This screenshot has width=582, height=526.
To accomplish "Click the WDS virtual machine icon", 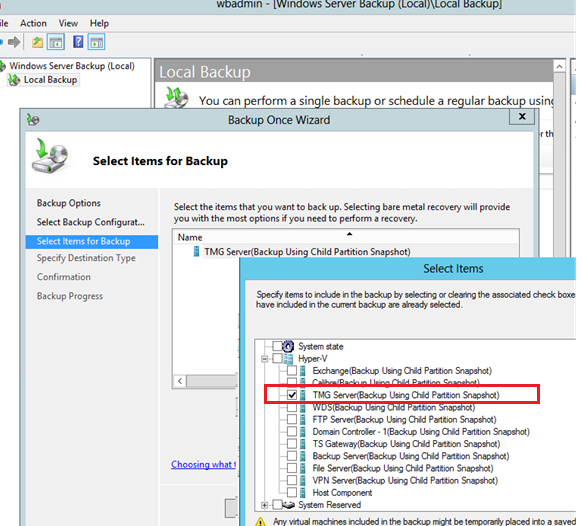I will 303,408.
